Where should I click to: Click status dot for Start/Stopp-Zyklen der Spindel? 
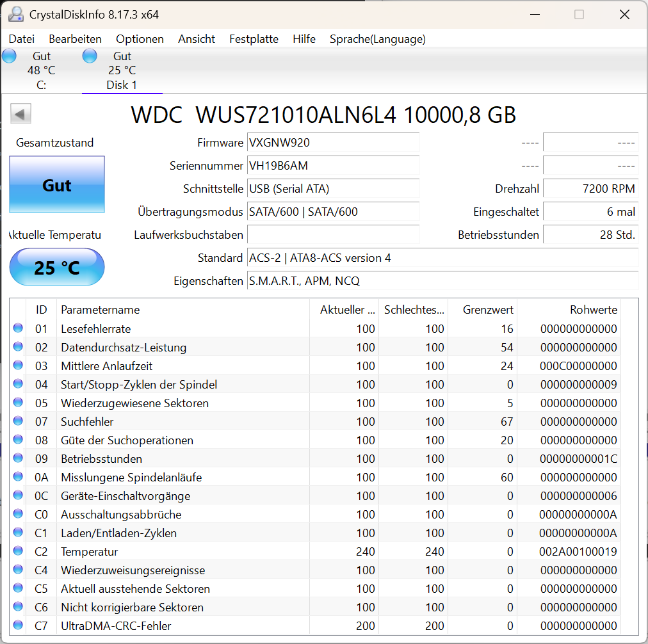(18, 383)
